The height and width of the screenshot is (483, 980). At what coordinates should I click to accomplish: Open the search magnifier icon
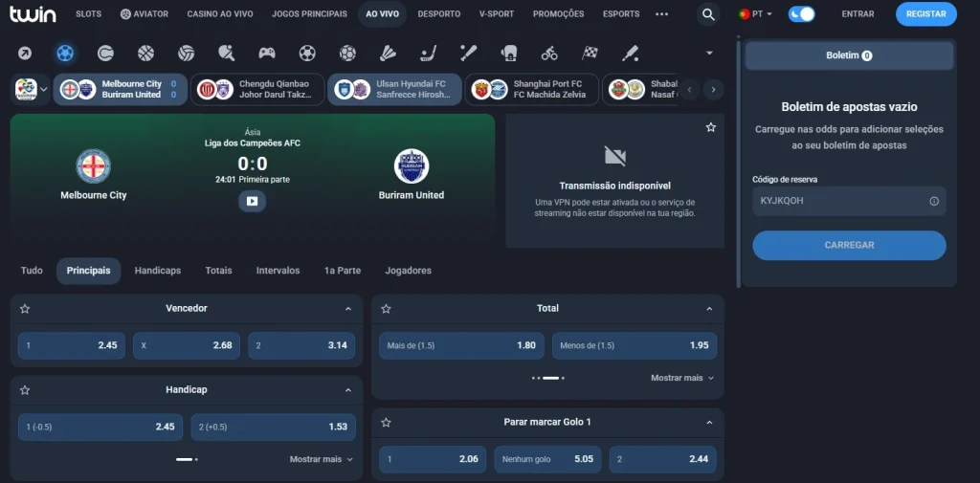click(x=708, y=13)
